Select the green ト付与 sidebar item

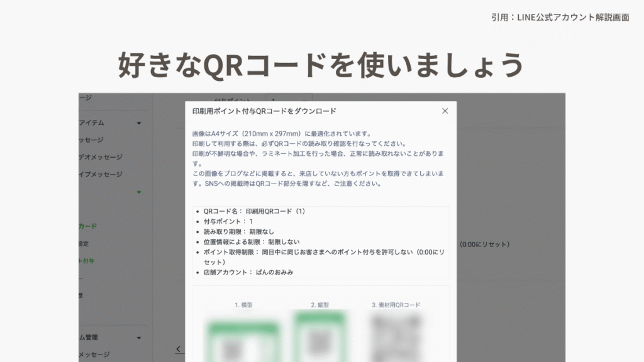pyautogui.click(x=87, y=261)
